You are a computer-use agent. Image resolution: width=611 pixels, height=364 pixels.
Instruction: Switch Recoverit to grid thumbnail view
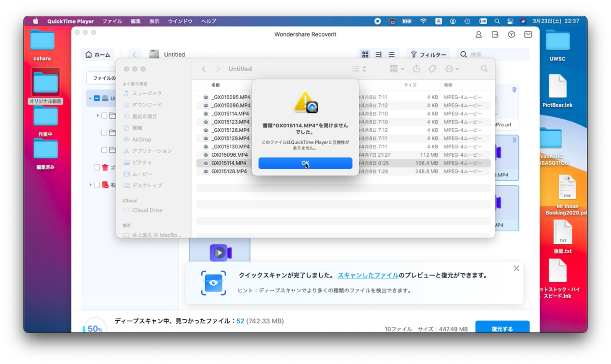click(365, 54)
